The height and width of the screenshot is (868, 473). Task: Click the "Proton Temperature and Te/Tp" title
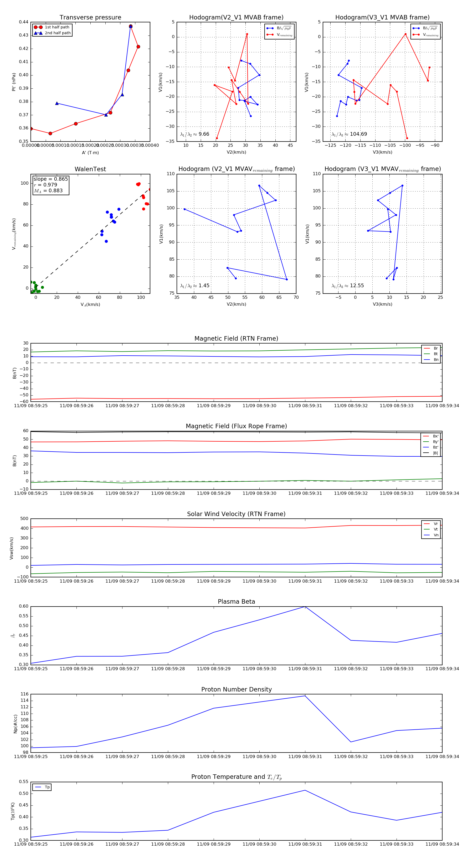(x=236, y=777)
